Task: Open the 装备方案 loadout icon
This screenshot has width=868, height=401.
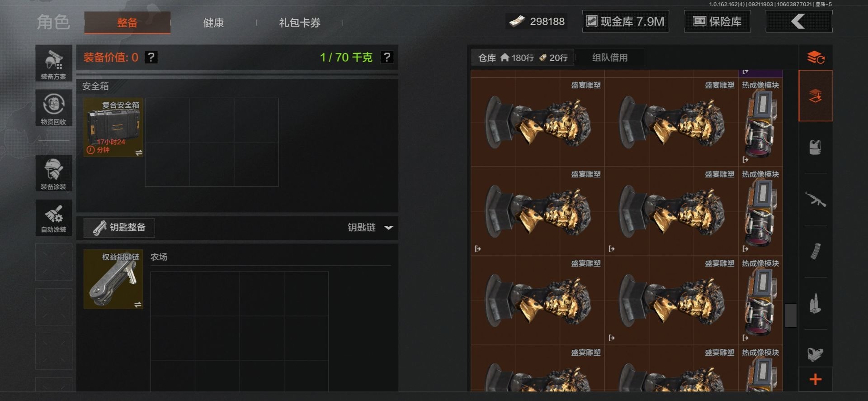Action: pyautogui.click(x=54, y=63)
